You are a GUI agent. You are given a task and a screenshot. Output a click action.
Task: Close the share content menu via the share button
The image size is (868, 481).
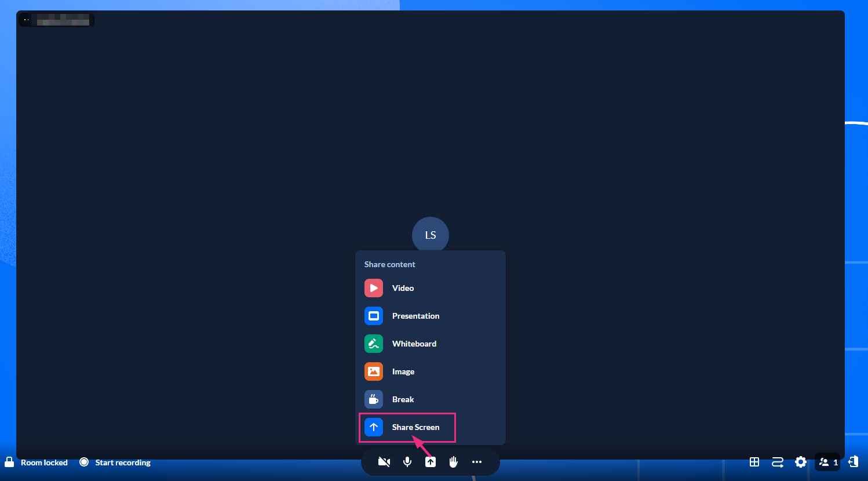[x=431, y=462]
